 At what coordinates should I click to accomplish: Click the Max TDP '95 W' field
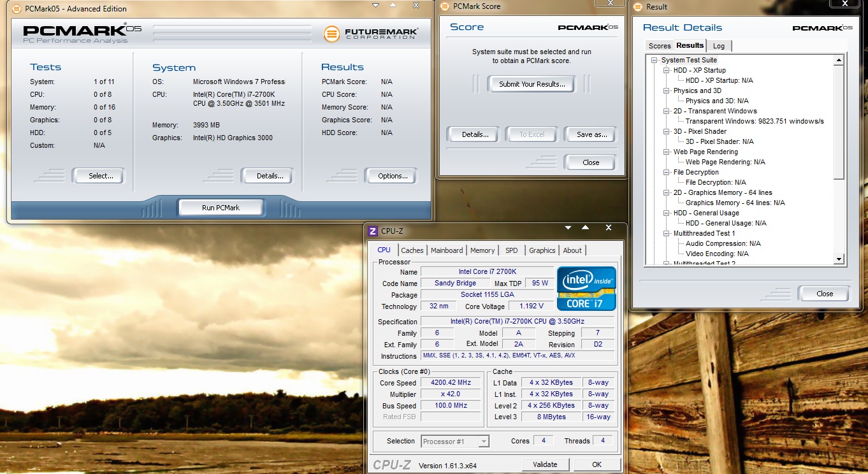(x=539, y=284)
